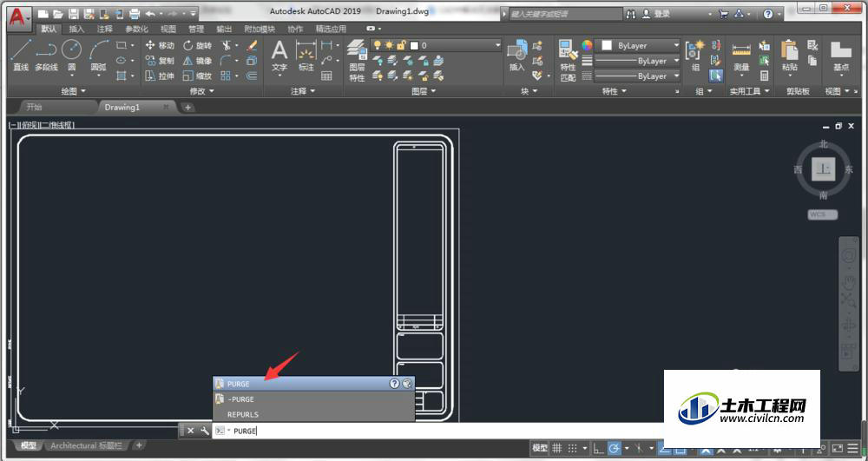868x461 pixels.
Task: Open the object color wheel swatch
Action: (586, 45)
